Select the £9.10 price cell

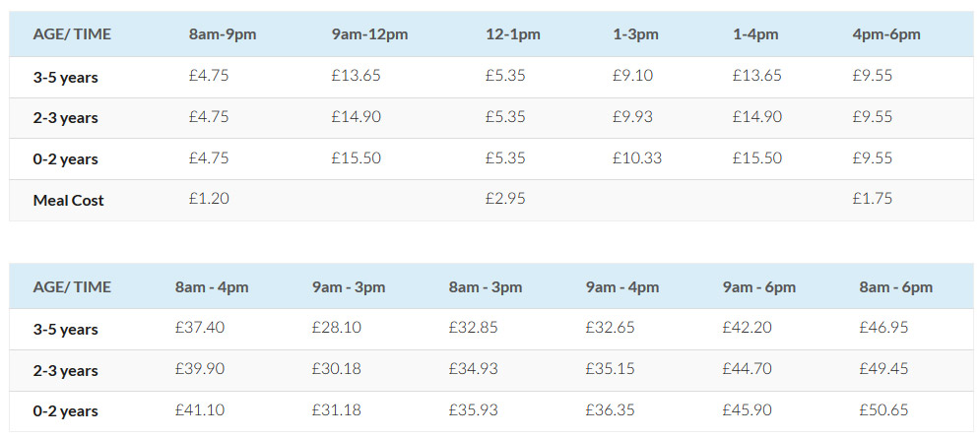pos(632,76)
